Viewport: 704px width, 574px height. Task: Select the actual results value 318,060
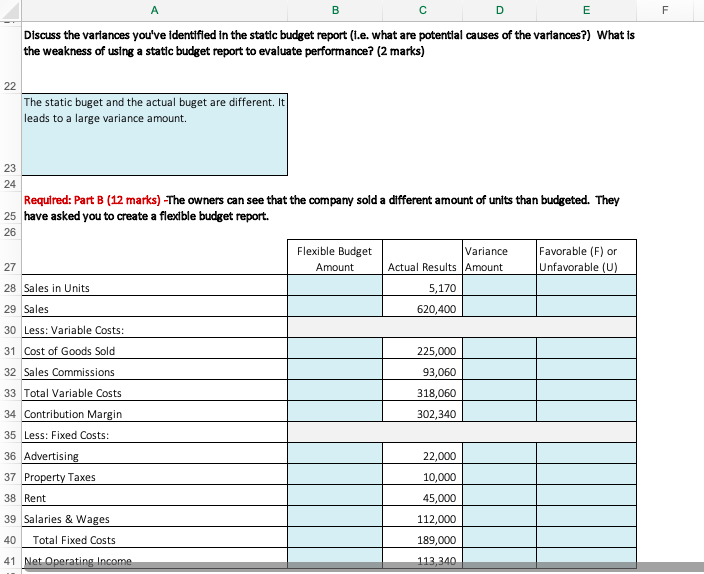[x=422, y=390]
